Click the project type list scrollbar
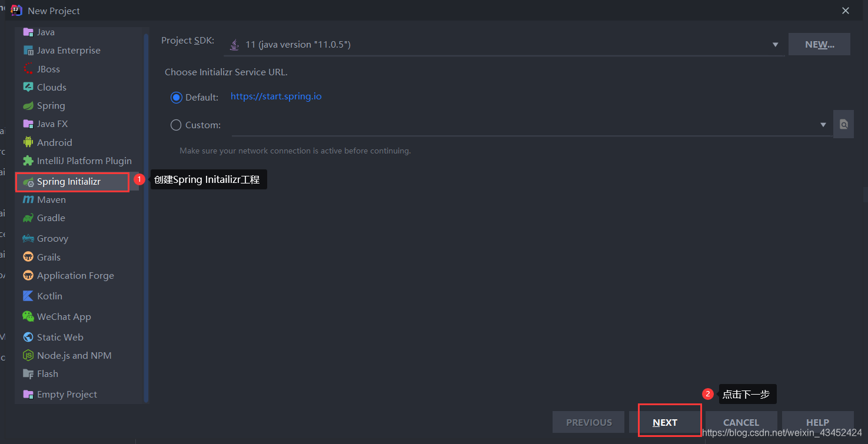 coord(146,218)
